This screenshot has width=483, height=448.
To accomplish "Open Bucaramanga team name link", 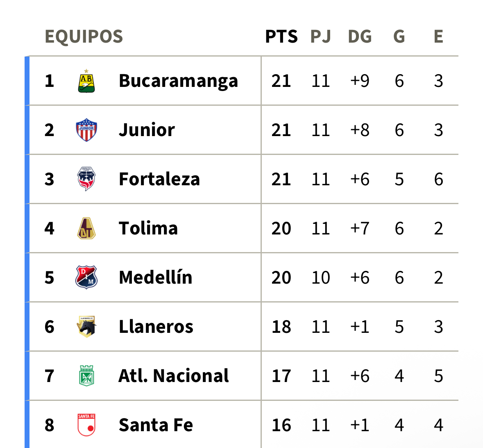I will tap(178, 81).
